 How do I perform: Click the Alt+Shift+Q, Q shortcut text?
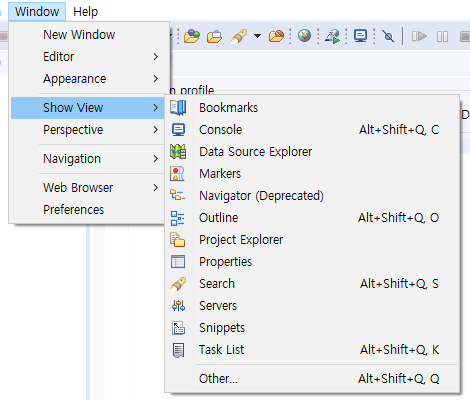click(x=399, y=379)
